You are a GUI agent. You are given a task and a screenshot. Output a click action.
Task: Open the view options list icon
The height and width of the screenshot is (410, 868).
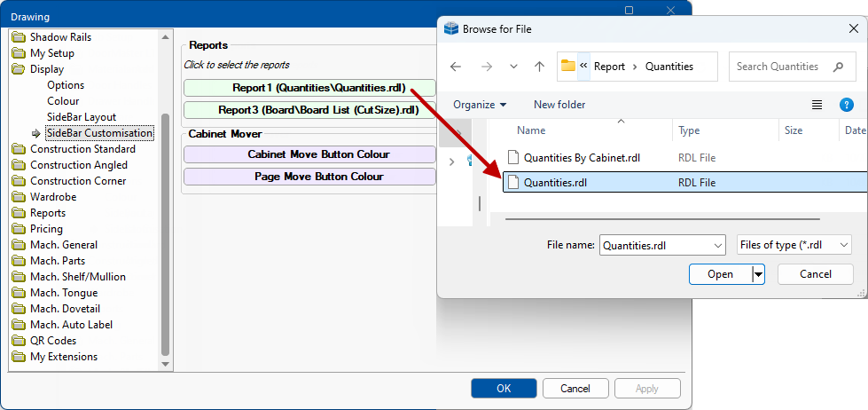[817, 105]
